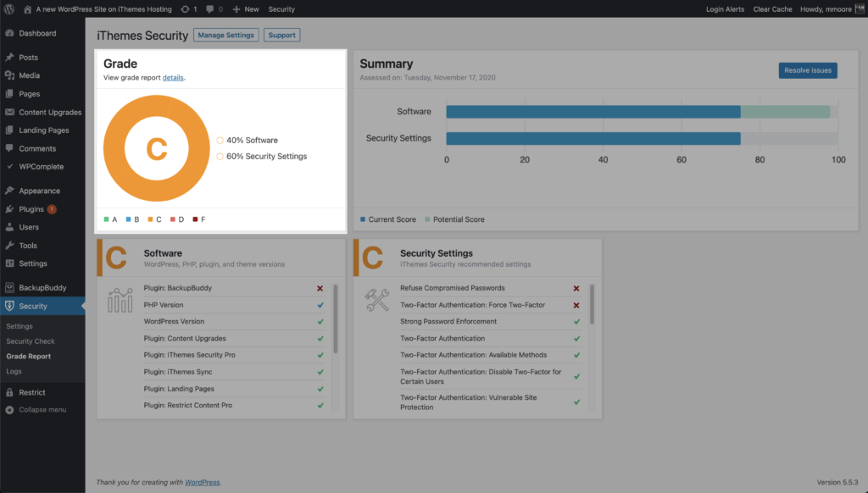Click the Security Settings score bar
Image resolution: width=868 pixels, height=493 pixels.
coord(593,138)
